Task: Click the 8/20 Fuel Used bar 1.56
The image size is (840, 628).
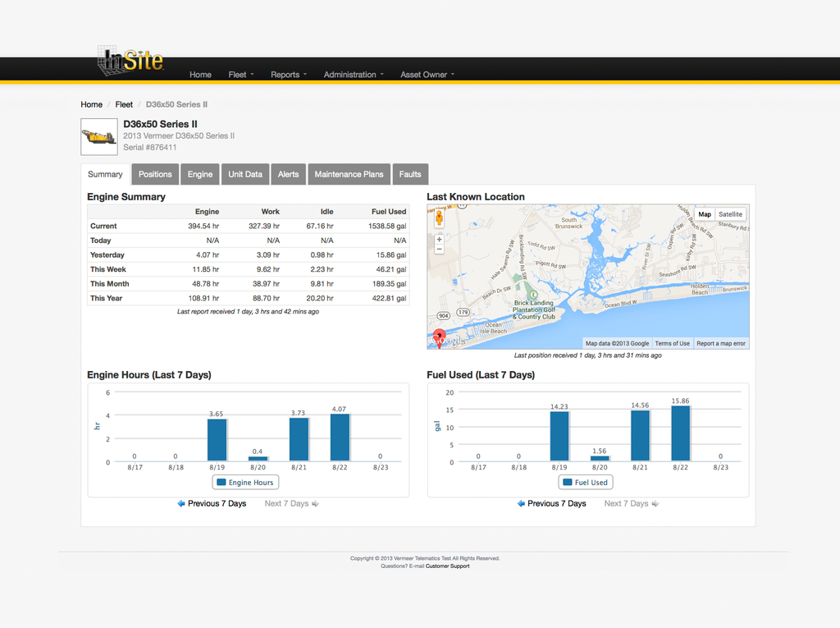Action: 600,458
